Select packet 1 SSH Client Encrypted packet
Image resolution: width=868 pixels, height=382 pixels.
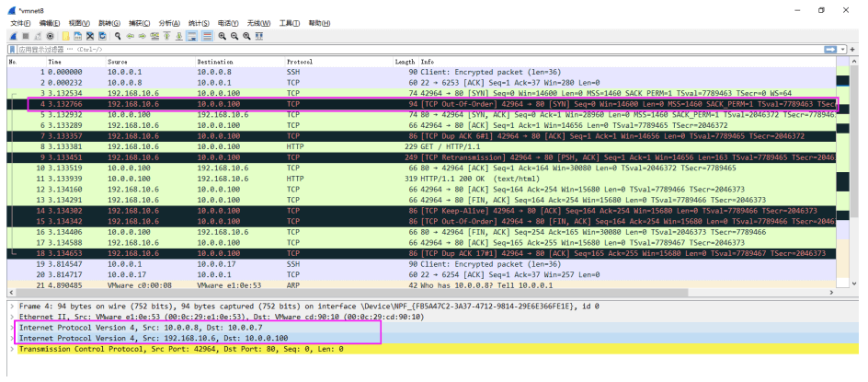(x=421, y=72)
